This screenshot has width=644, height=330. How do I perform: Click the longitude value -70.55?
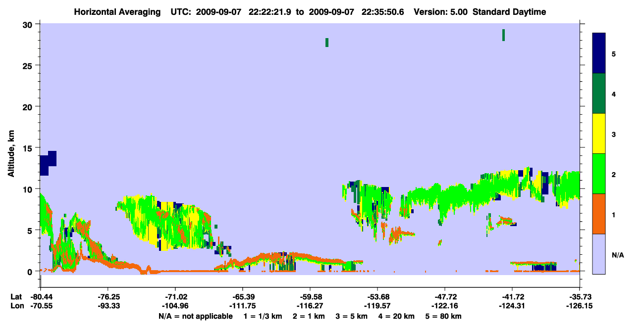pos(41,306)
